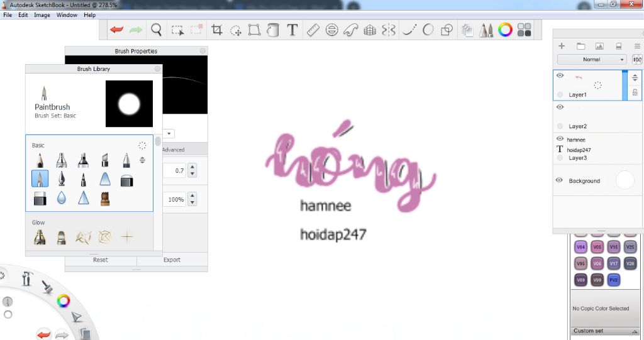Viewport: 644px width, 340px height.
Task: Hide the hamnee text layer
Action: (x=560, y=139)
